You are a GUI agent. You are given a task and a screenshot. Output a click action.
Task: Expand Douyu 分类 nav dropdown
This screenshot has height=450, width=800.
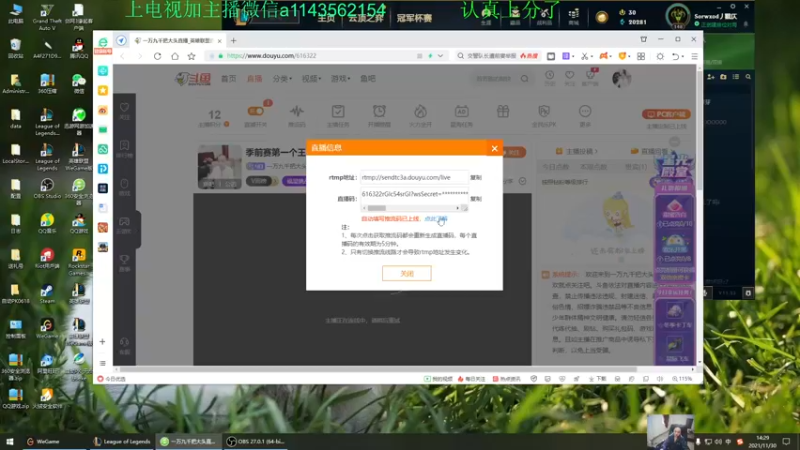[x=282, y=79]
